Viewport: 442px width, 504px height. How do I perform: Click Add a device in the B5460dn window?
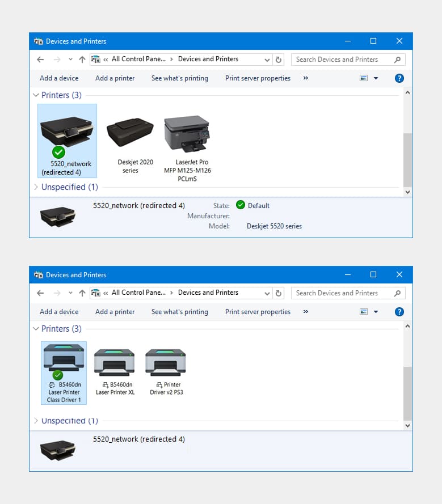(59, 312)
